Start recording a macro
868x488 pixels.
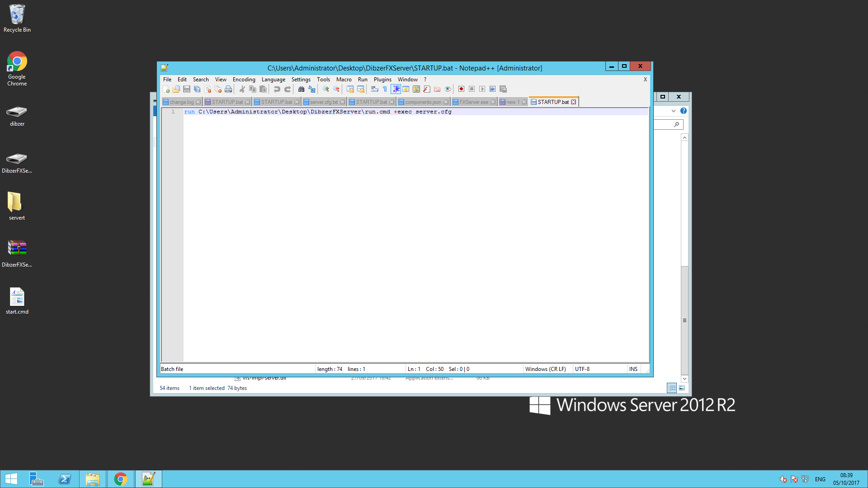point(461,89)
